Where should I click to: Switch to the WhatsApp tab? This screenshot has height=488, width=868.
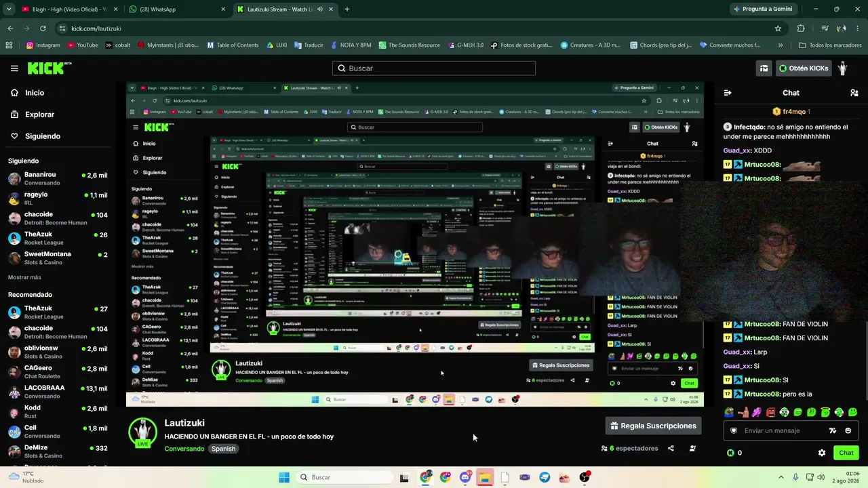click(x=176, y=9)
